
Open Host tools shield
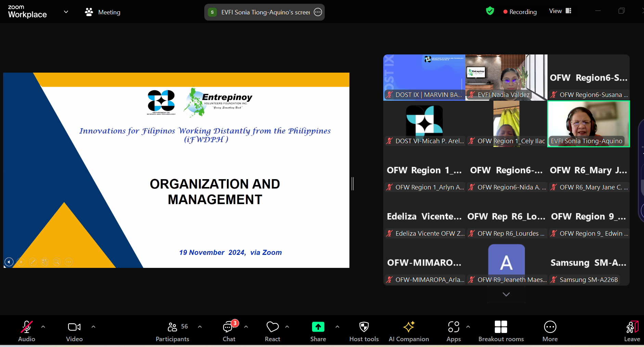coord(364,331)
